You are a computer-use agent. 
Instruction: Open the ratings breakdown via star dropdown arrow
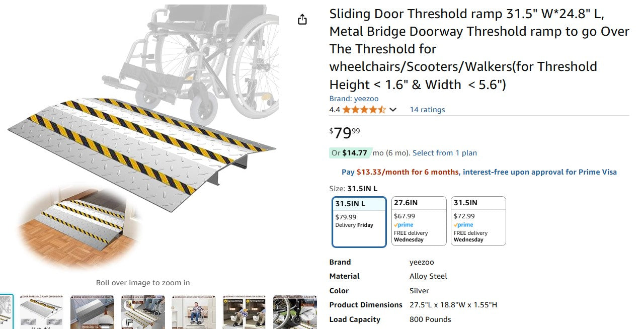point(393,109)
